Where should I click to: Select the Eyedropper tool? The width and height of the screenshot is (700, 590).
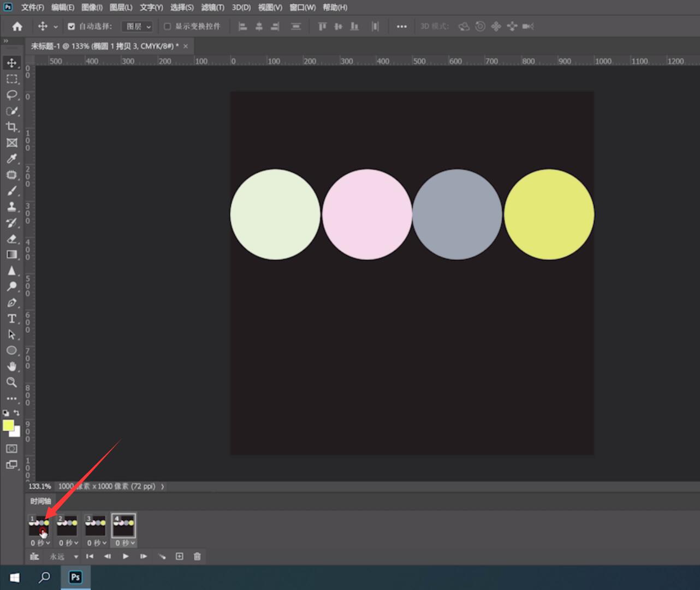(11, 159)
